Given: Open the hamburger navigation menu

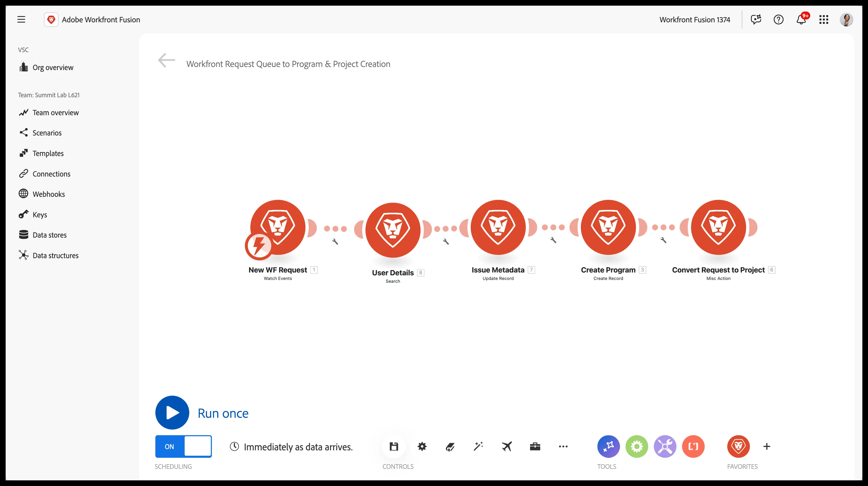Looking at the screenshot, I should pos(21,20).
